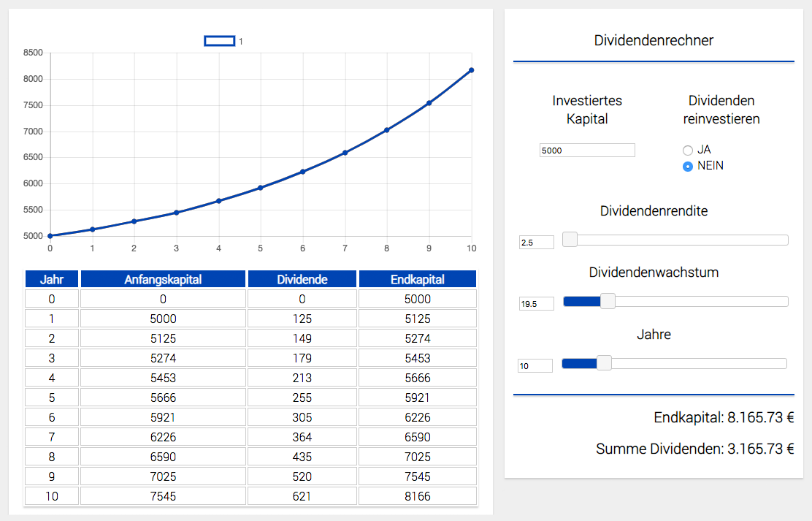Click the Anfangskapital column header
Viewport: 812px width, 521px height.
163,279
